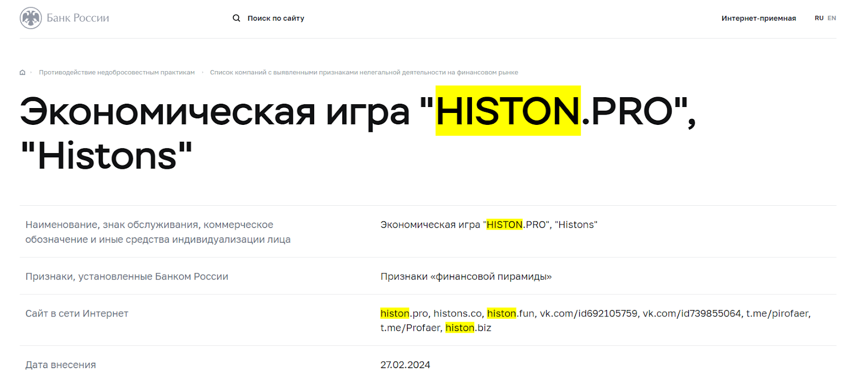Click the Наименование, знак обслуживания label
Screen dimensions: 868x379
pos(158,232)
